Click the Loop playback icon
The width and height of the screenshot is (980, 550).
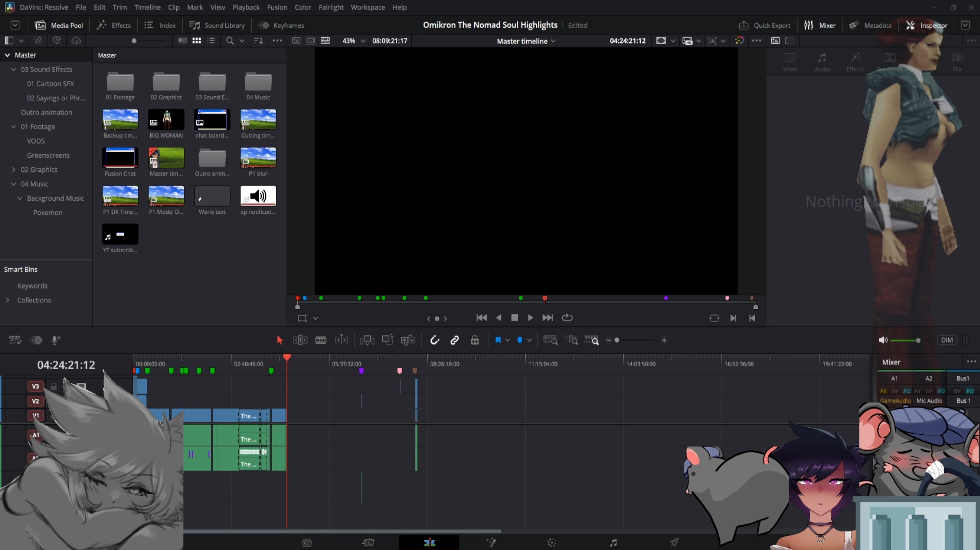click(567, 318)
